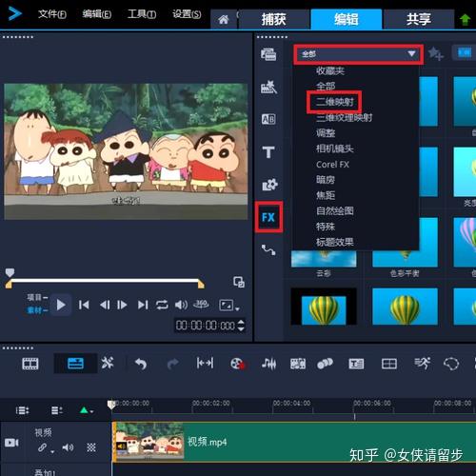The width and height of the screenshot is (476, 476).
Task: Click the undo arrow in timeline toolbar
Action: (x=141, y=364)
